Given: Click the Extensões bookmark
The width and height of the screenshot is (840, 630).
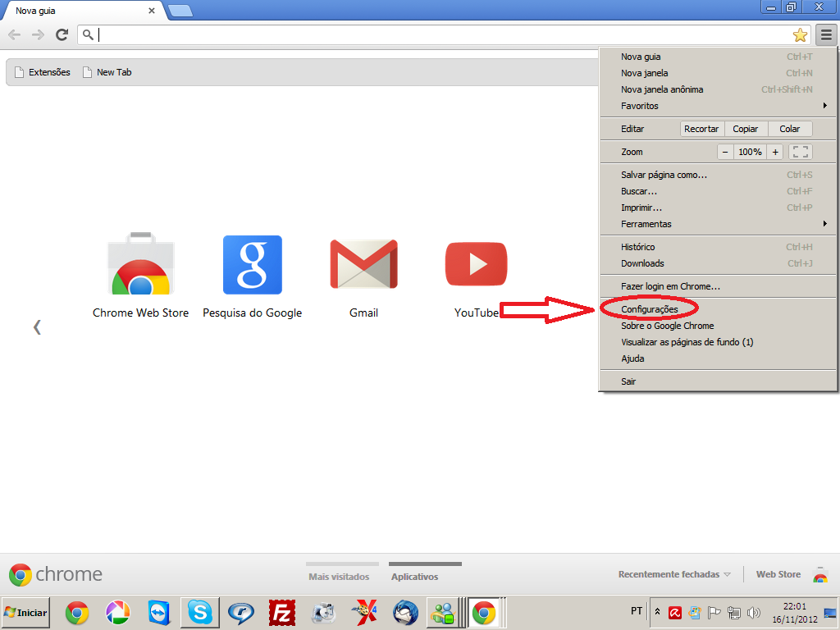Looking at the screenshot, I should tap(43, 72).
